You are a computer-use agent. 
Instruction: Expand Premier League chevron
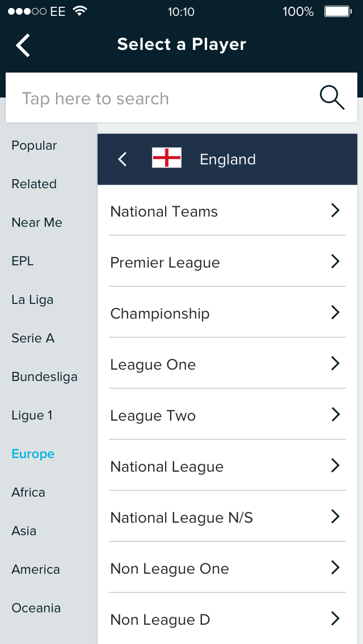pyautogui.click(x=335, y=262)
